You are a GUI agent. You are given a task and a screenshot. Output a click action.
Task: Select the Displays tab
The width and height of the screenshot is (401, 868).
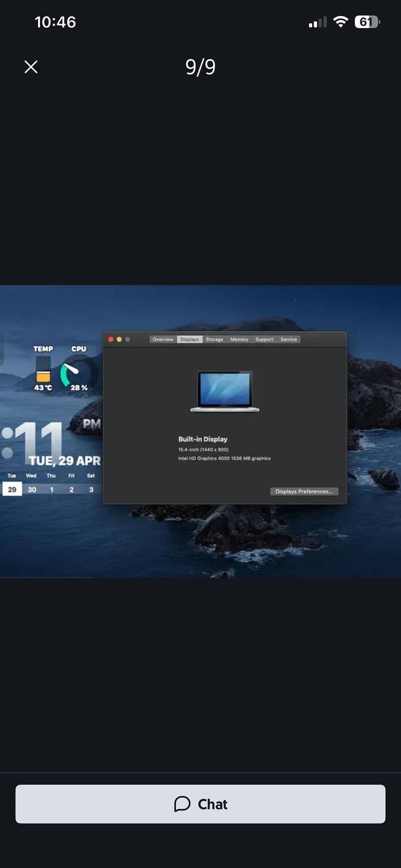point(189,339)
